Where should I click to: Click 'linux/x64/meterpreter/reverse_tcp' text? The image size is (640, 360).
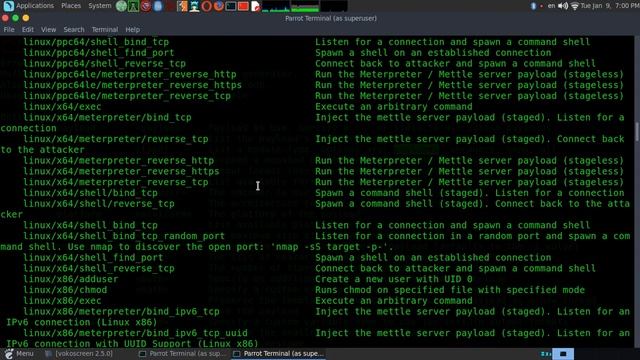pyautogui.click(x=116, y=139)
